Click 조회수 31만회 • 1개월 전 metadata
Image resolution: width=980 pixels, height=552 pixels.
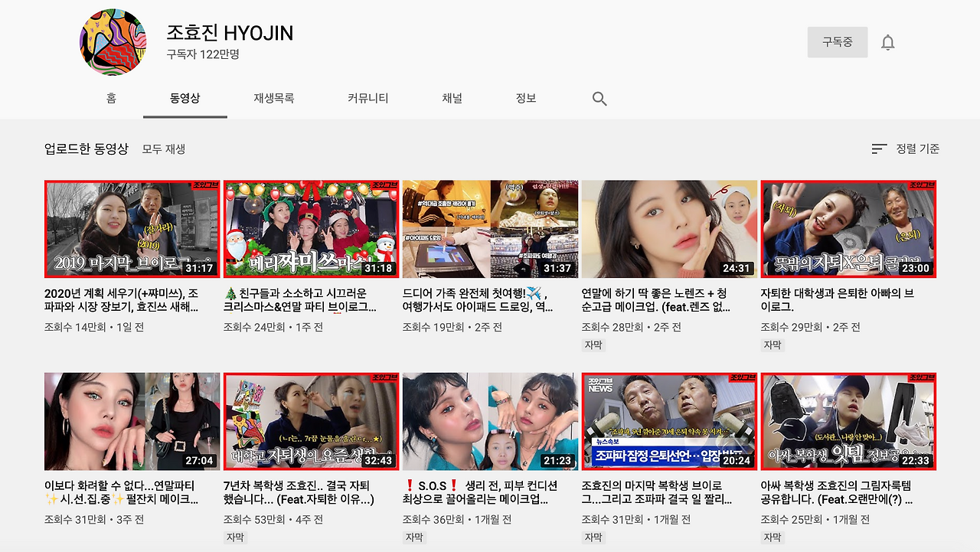point(636,519)
